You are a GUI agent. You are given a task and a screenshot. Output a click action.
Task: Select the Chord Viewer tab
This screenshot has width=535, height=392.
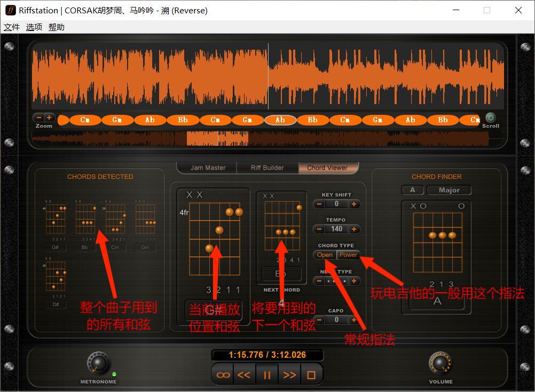coord(327,168)
